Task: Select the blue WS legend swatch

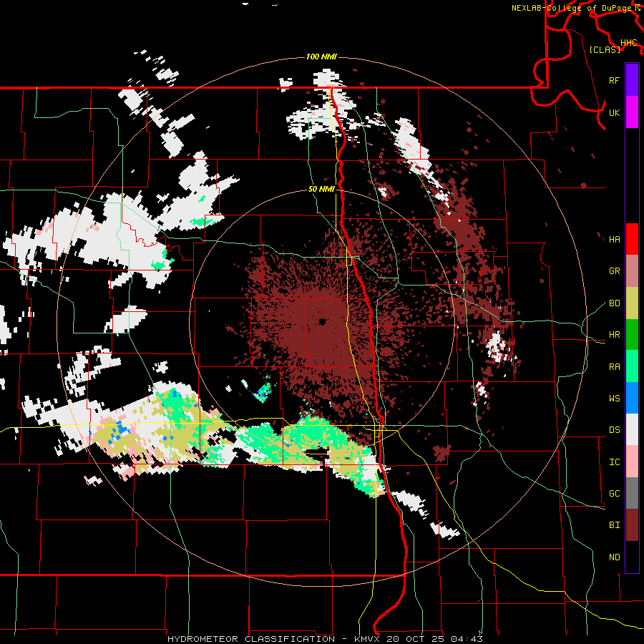Action: (632, 398)
